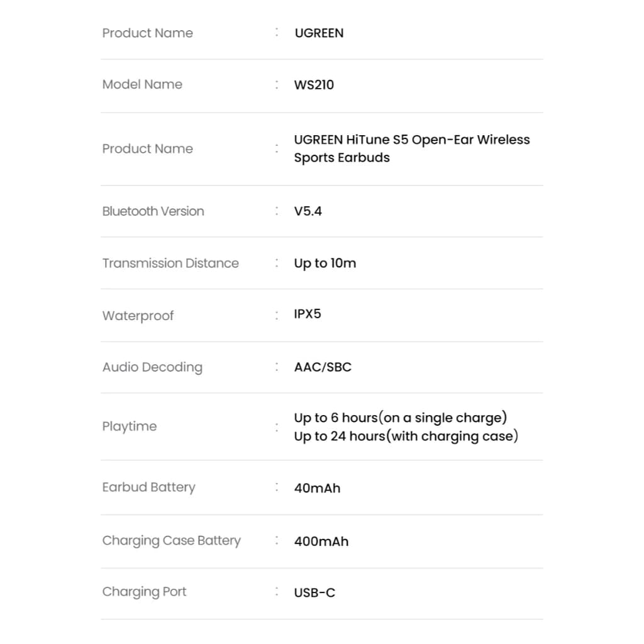Select the V5.4 Bluetooth value
Viewport: 644px width, 644px height.
pyautogui.click(x=308, y=211)
